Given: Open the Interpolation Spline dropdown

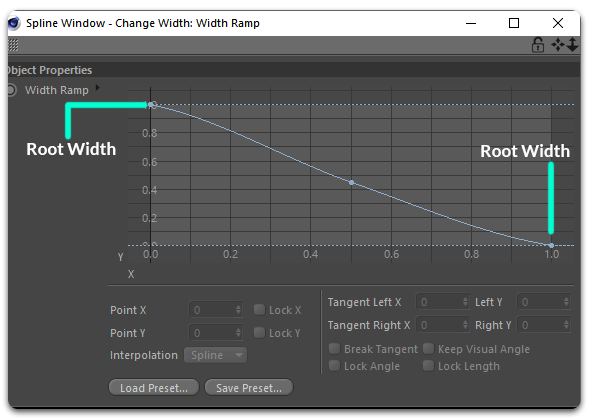Looking at the screenshot, I should (216, 355).
